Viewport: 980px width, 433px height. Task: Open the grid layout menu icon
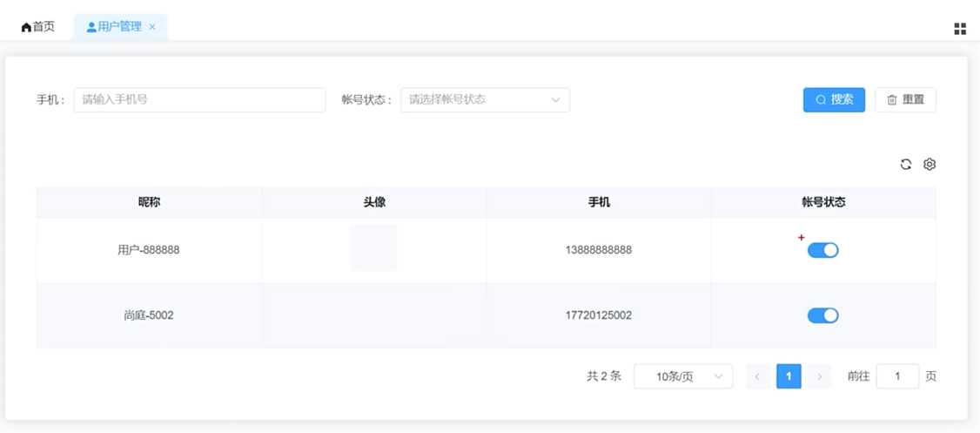[x=960, y=29]
